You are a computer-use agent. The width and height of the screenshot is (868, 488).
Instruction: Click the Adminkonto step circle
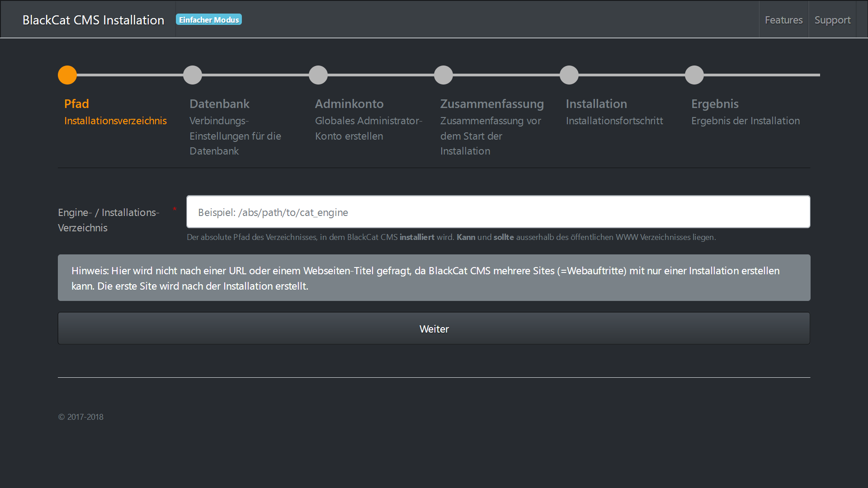[x=318, y=75]
